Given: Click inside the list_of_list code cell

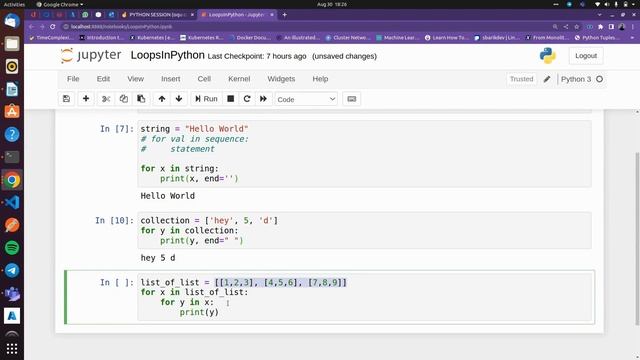Looking at the screenshot, I should point(364,297).
